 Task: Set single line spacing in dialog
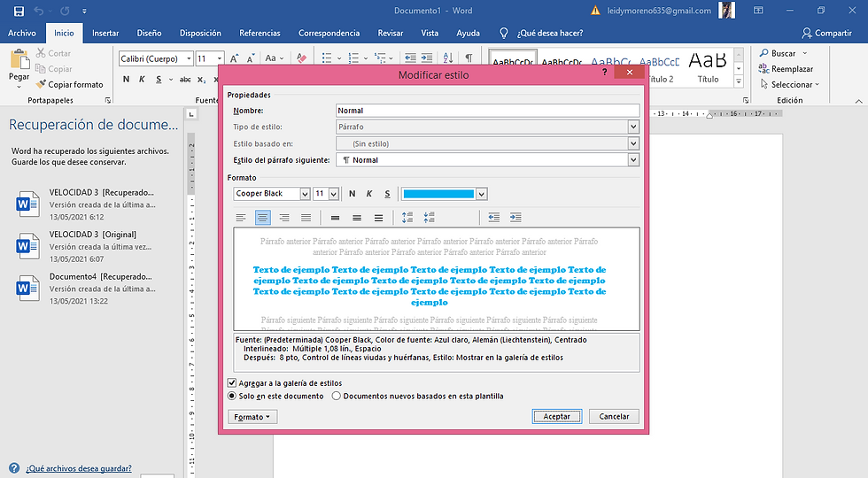pos(335,218)
